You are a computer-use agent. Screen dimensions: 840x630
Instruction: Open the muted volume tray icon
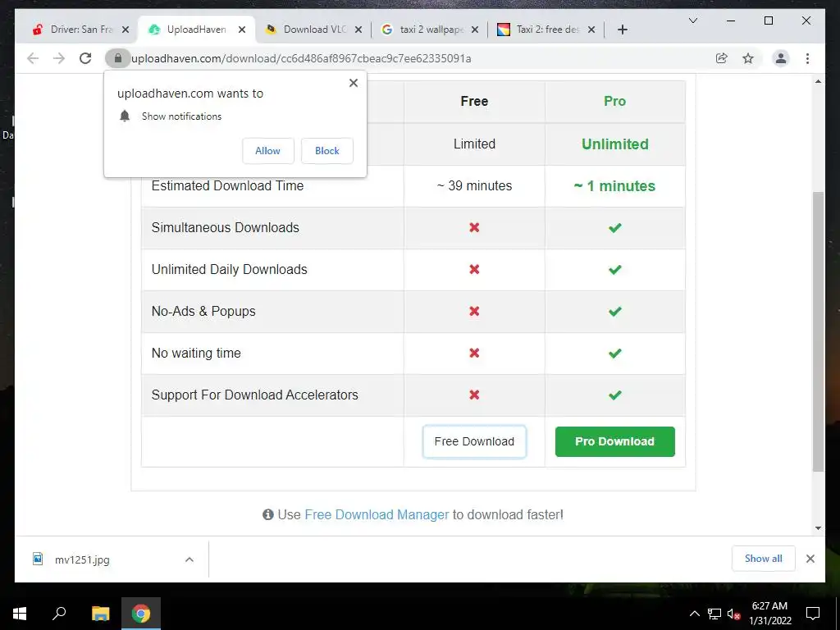[x=733, y=614]
